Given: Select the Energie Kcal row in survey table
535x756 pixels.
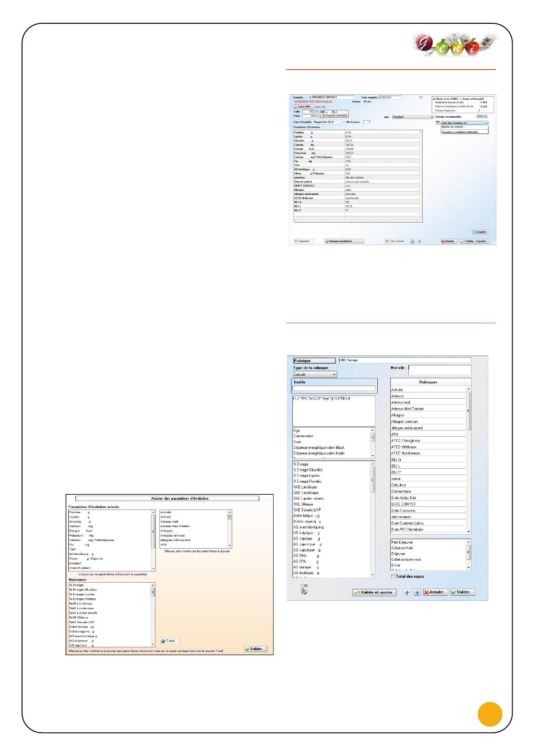Looking at the screenshot, I should pyautogui.click(x=356, y=149).
